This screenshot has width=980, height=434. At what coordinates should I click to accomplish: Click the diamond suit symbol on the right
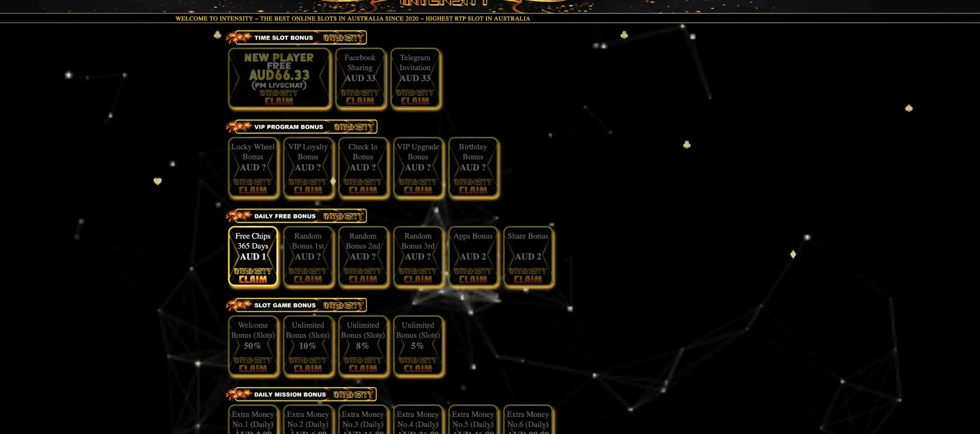(x=793, y=254)
